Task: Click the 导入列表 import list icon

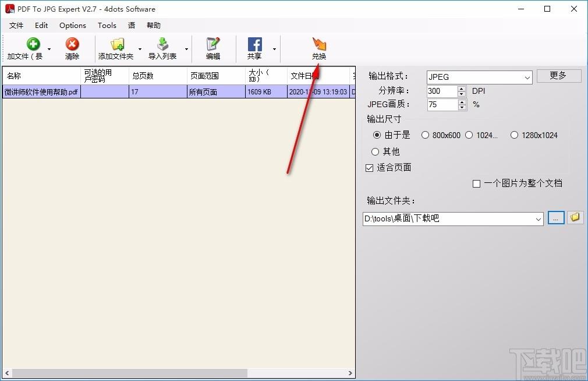Action: tap(162, 44)
